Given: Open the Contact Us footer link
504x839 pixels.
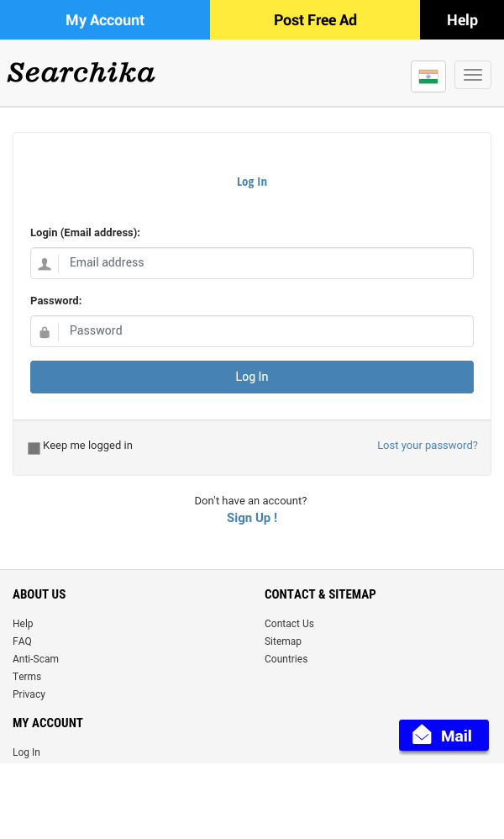Looking at the screenshot, I should pyautogui.click(x=289, y=624).
